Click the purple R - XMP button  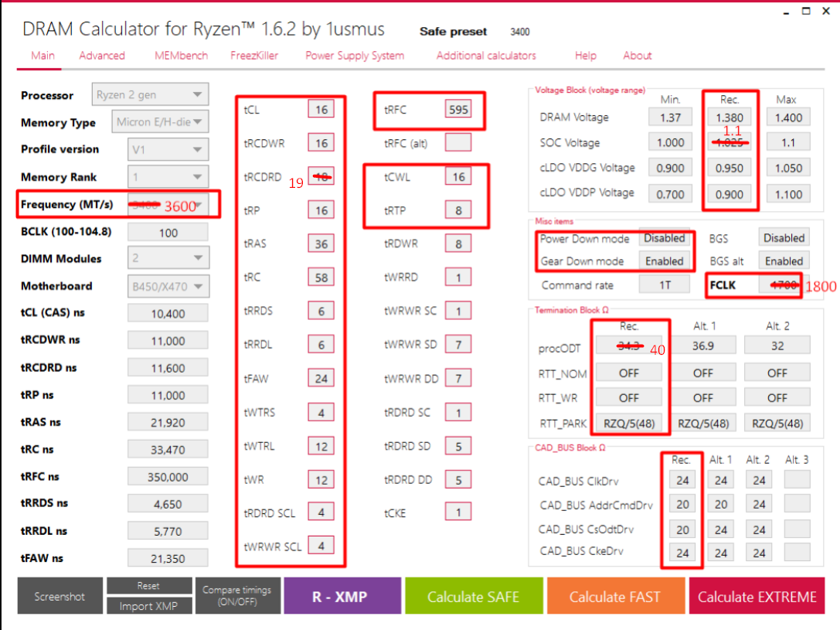point(342,596)
